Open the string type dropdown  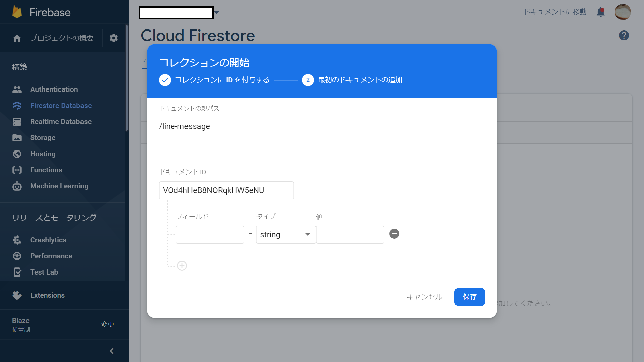click(285, 235)
